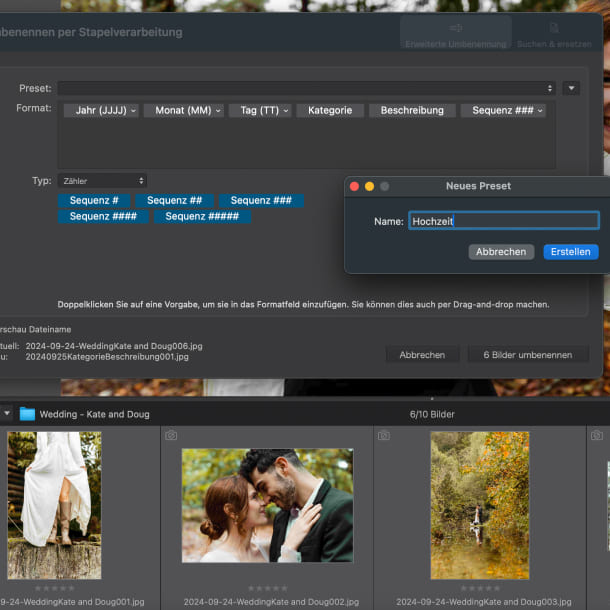Click the preset options arrow button
This screenshot has height=610, width=610.
click(x=571, y=88)
